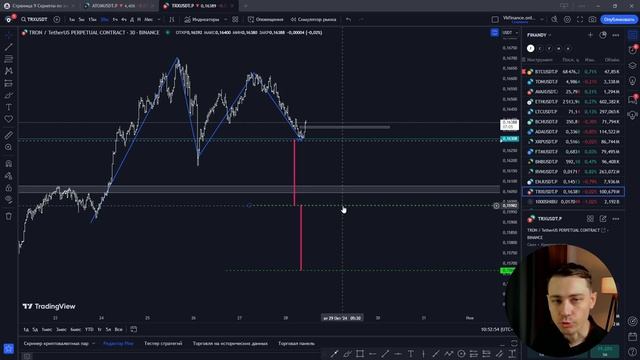Select the 4h timeframe

coord(123,20)
